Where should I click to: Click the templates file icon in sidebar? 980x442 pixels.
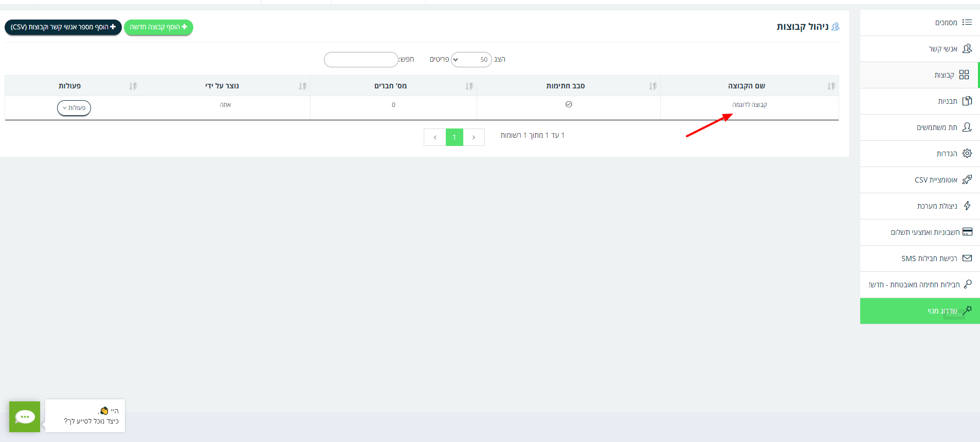click(x=967, y=101)
